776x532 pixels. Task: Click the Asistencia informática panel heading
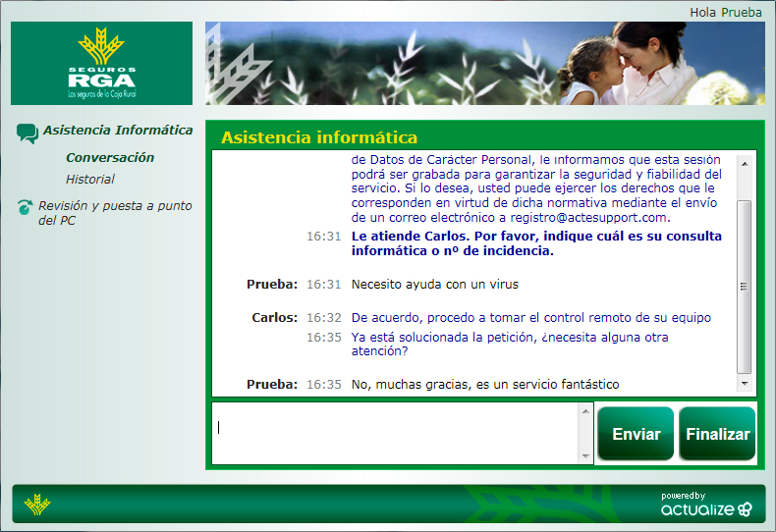click(319, 137)
